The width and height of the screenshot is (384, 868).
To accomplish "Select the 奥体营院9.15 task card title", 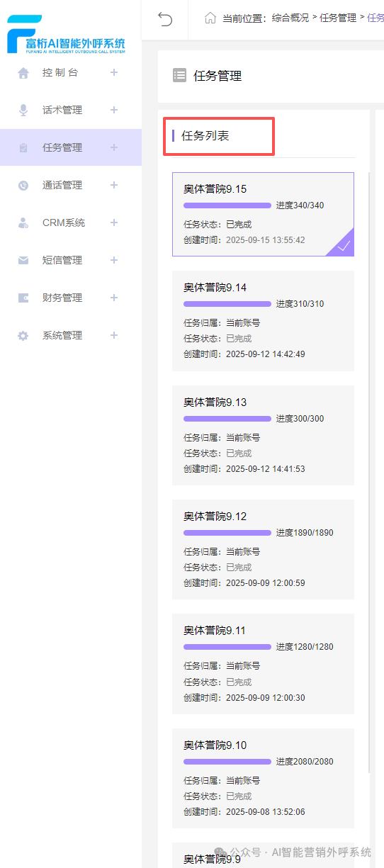I will tap(215, 189).
